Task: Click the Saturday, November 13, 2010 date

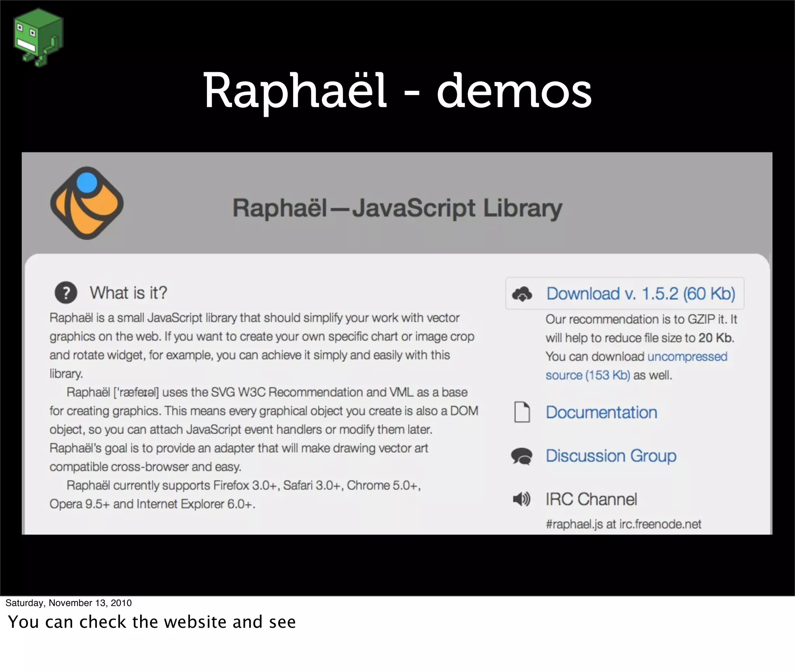Action: 69,603
